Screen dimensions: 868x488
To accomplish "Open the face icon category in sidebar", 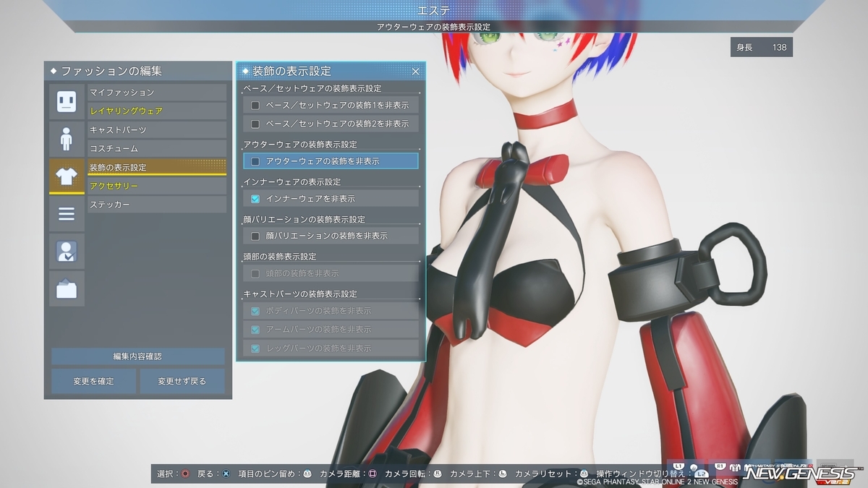I will pyautogui.click(x=67, y=101).
